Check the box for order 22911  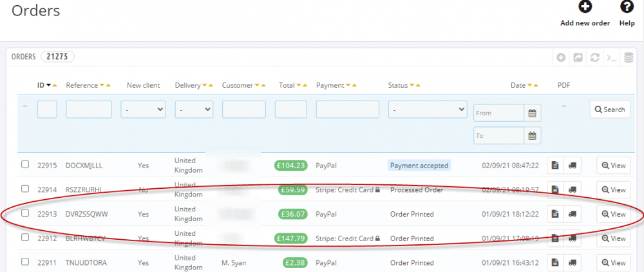tap(25, 262)
